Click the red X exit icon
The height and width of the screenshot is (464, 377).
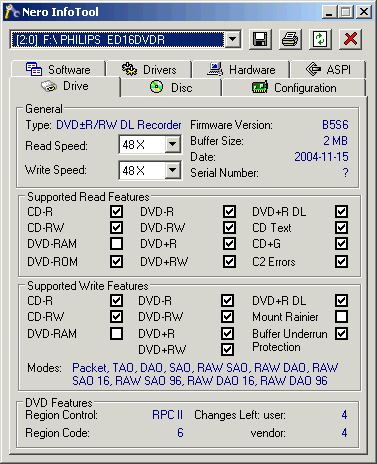pos(350,39)
